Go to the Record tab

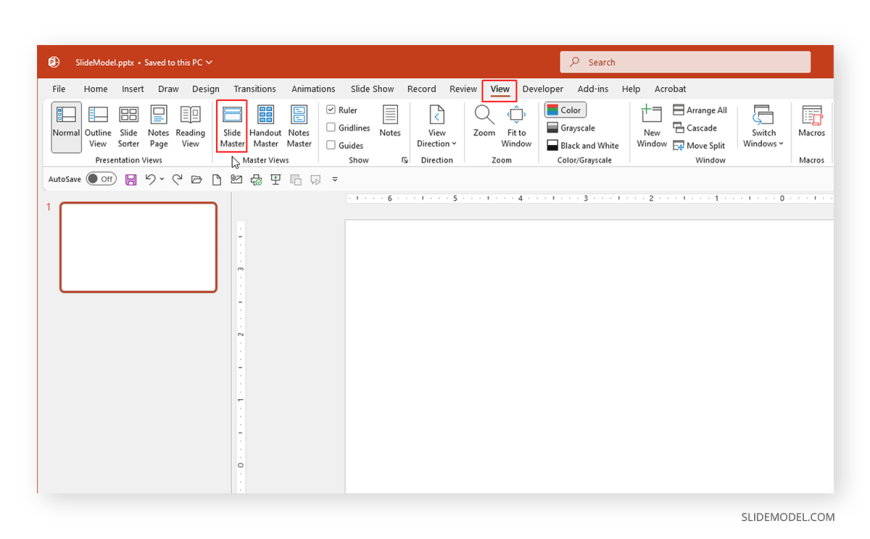[x=422, y=89]
